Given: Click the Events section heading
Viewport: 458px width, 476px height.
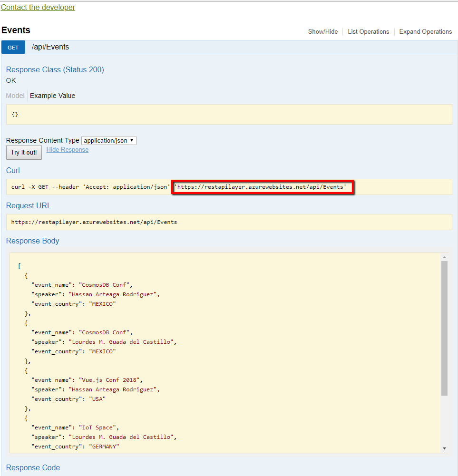Looking at the screenshot, I should click(x=16, y=30).
